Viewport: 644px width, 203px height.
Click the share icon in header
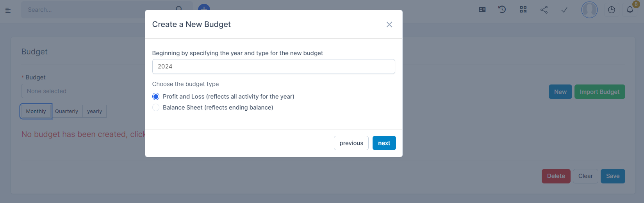tap(544, 10)
